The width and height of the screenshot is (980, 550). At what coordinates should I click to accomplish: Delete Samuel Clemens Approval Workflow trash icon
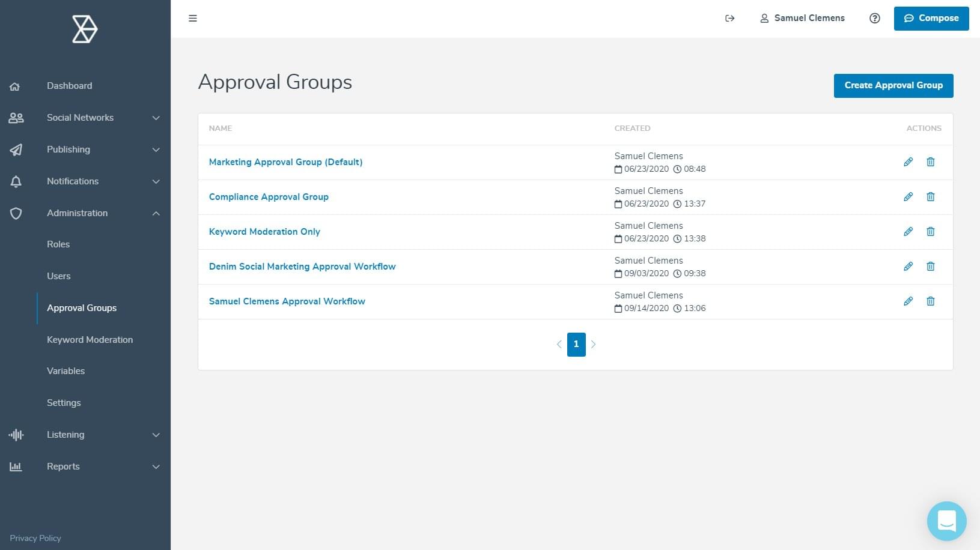click(x=931, y=301)
